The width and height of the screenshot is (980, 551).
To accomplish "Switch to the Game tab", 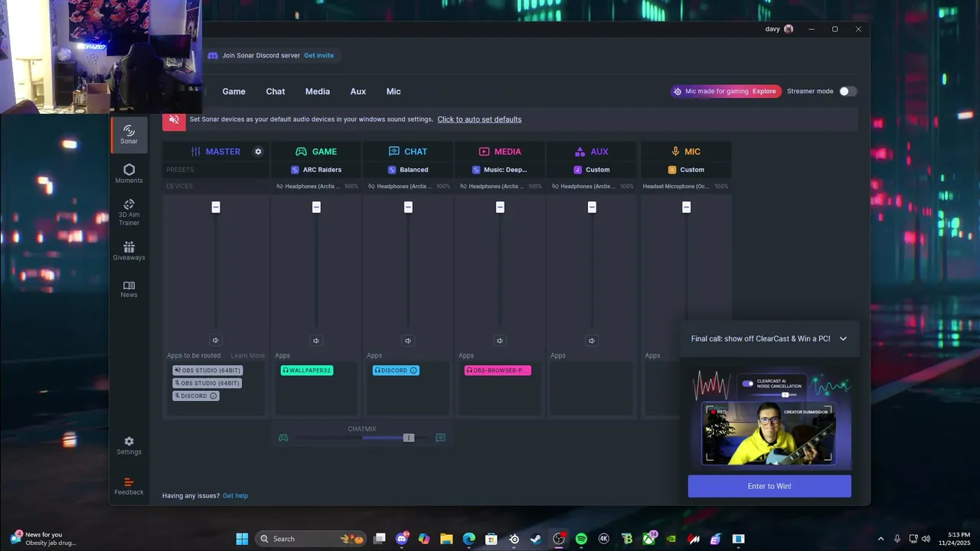I will click(x=234, y=91).
